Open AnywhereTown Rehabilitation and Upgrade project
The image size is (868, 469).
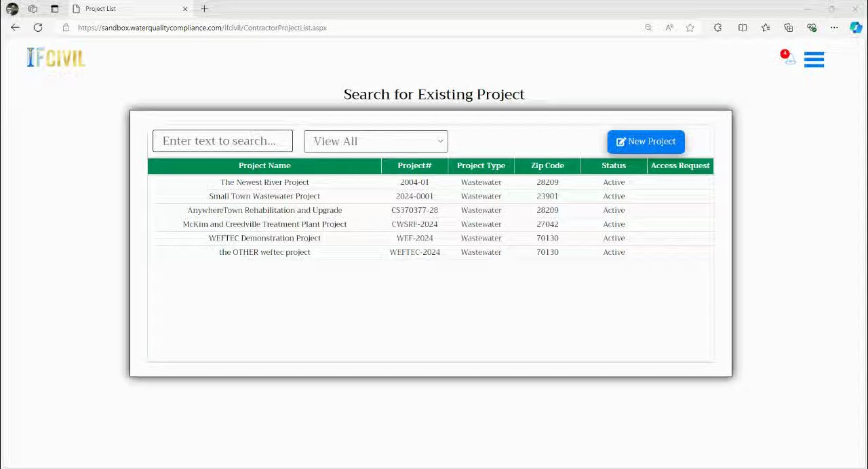click(264, 210)
